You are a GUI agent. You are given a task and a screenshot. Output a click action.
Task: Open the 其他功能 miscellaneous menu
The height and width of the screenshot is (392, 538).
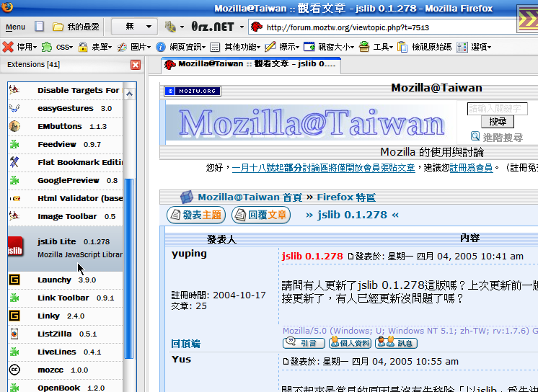[x=242, y=47]
